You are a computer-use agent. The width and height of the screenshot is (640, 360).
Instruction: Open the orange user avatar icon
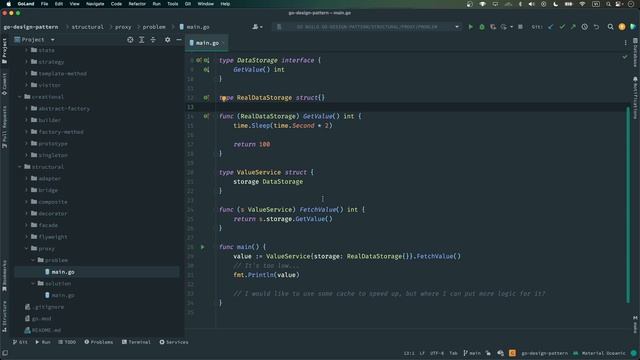pos(622,27)
